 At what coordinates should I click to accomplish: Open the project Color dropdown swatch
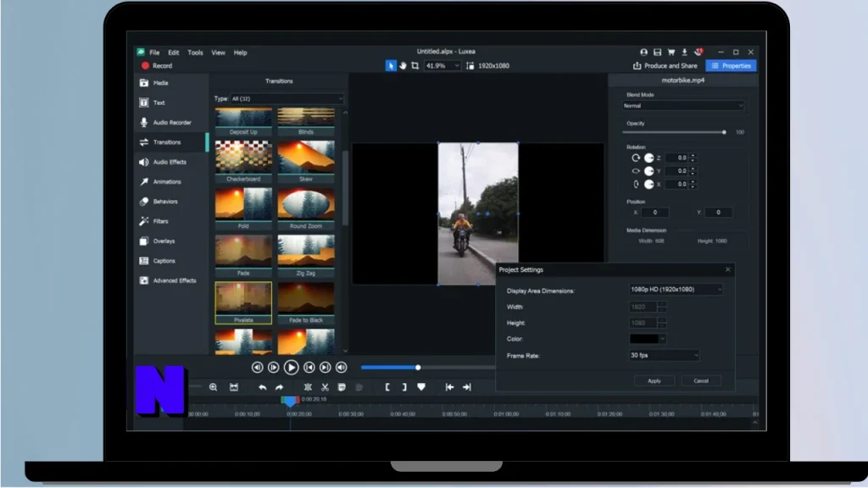click(647, 339)
